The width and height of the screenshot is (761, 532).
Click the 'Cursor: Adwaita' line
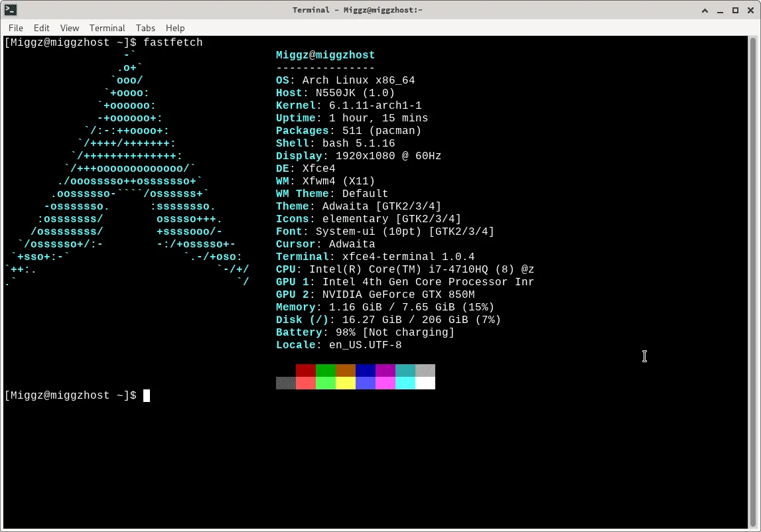click(325, 244)
